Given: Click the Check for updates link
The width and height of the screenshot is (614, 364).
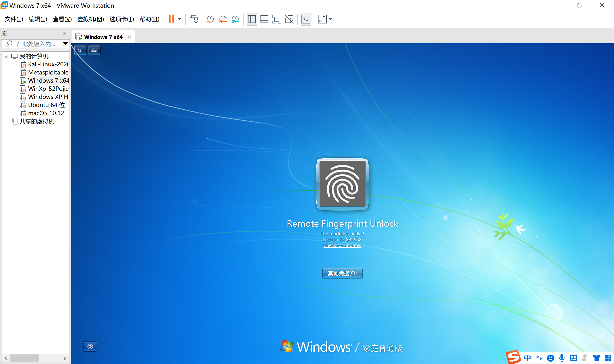Looking at the screenshot, I should point(342,245).
